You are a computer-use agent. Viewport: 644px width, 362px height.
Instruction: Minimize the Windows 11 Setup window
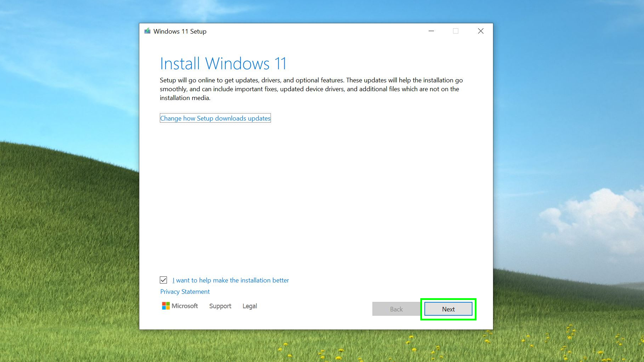[x=431, y=31]
